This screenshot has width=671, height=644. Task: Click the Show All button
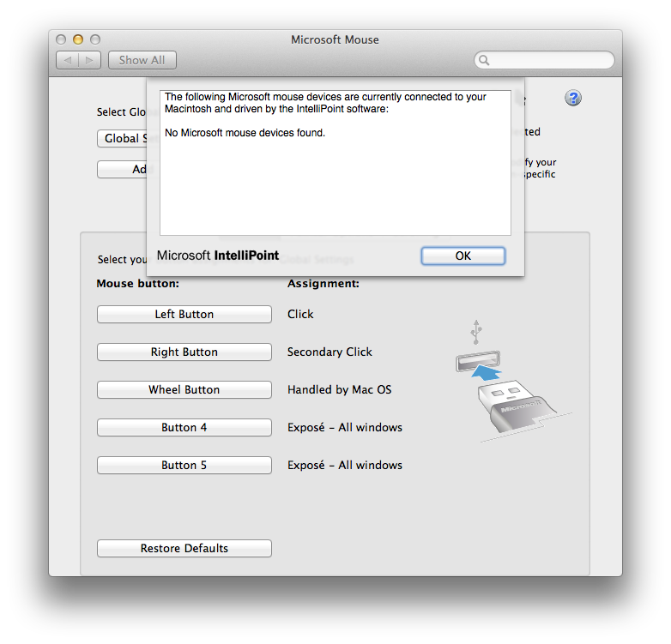point(142,60)
